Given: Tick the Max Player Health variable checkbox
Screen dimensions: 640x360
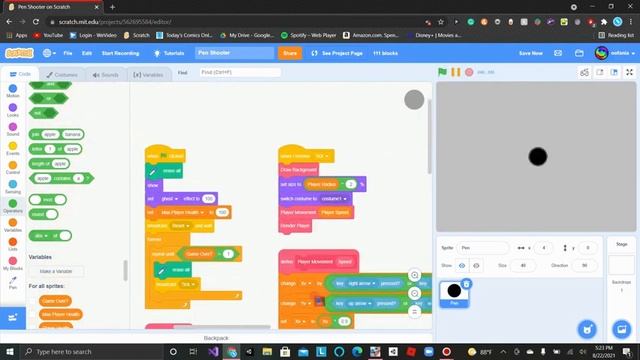Looking at the screenshot, I should pos(33,314).
